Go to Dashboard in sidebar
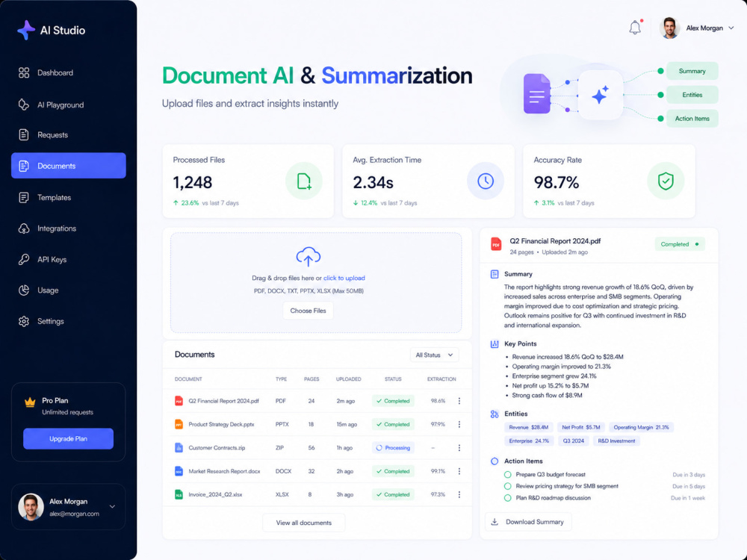This screenshot has height=560, width=747. tap(69, 73)
